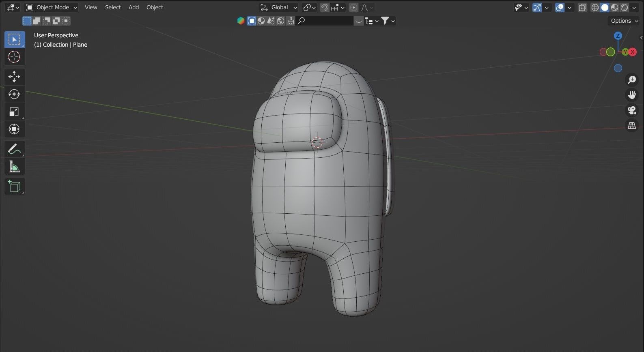The width and height of the screenshot is (644, 352).
Task: Click the colorful hexagon icon left of search
Action: click(x=241, y=21)
